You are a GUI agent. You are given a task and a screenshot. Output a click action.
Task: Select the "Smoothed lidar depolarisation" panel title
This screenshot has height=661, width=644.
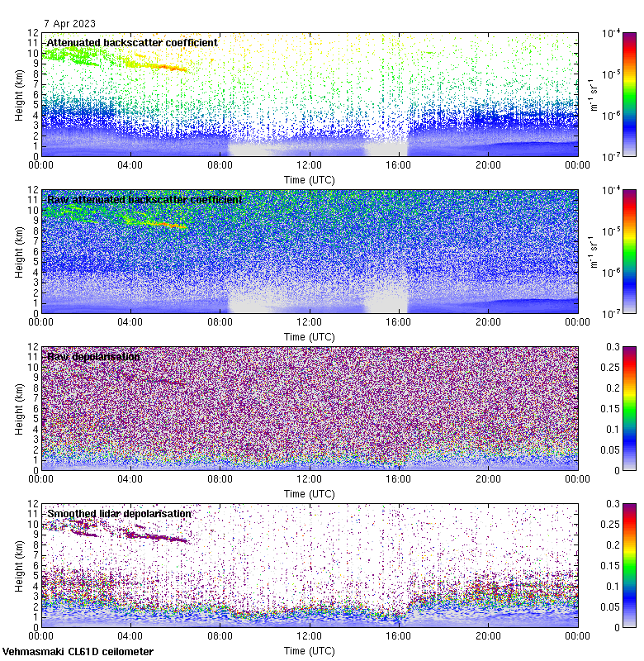pos(119,513)
